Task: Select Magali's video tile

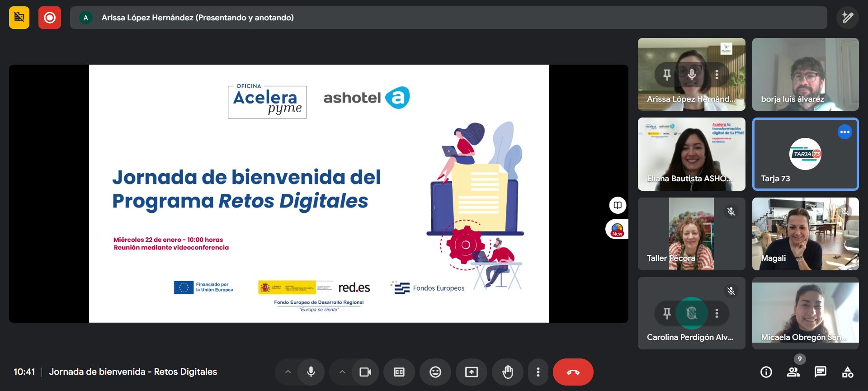Action: pos(806,234)
